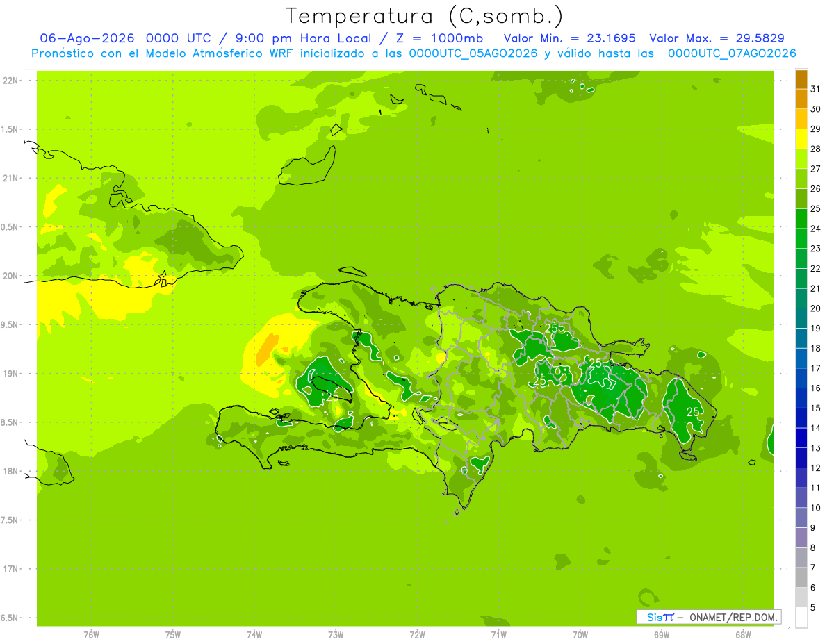Pick the legend swatch between 29 and 30
834x644 pixels.
pyautogui.click(x=801, y=119)
